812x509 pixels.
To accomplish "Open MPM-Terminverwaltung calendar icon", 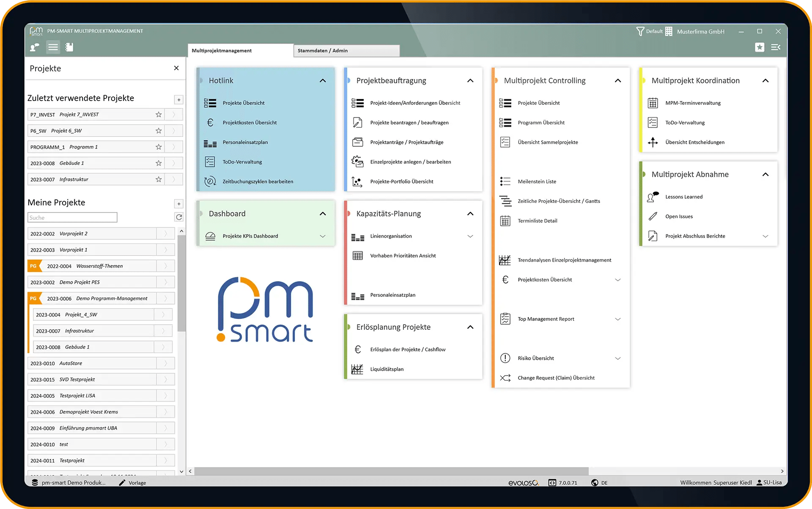I will [x=653, y=103].
